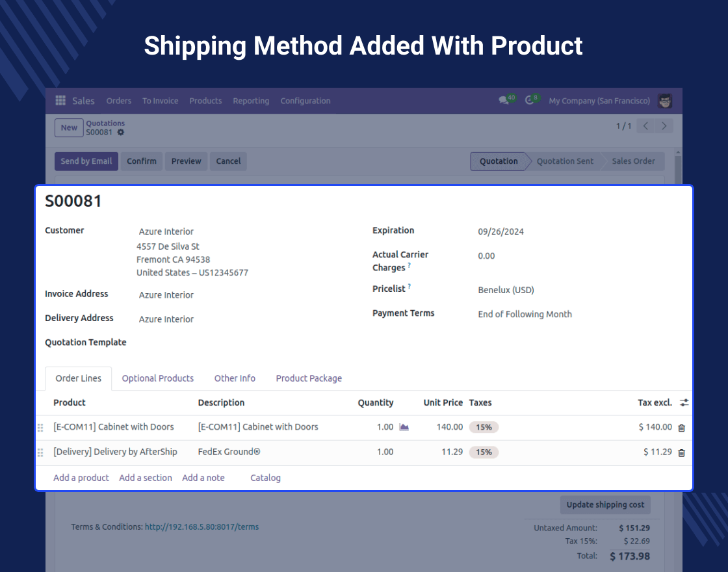Cancel the quotation

228,161
